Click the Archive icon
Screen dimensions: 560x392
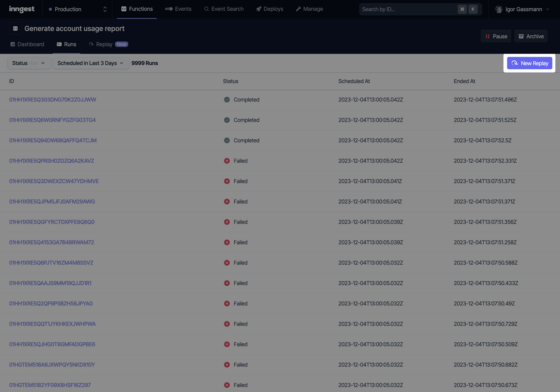521,36
